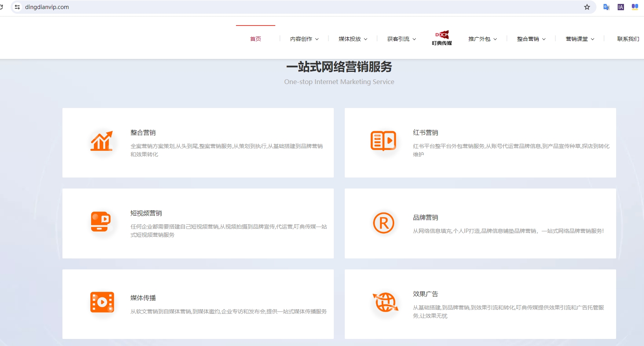Click the 红书营销 book-video icon
The image size is (644, 346).
pos(383,141)
